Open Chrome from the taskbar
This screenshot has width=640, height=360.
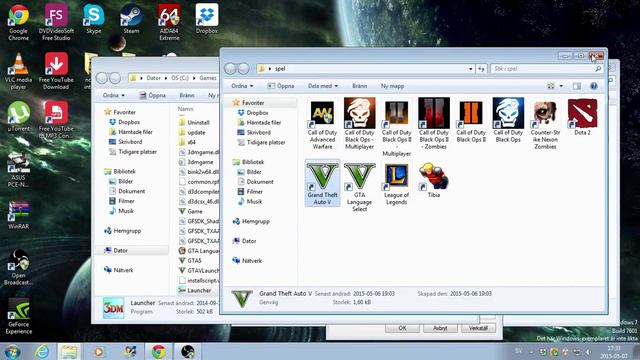159,351
